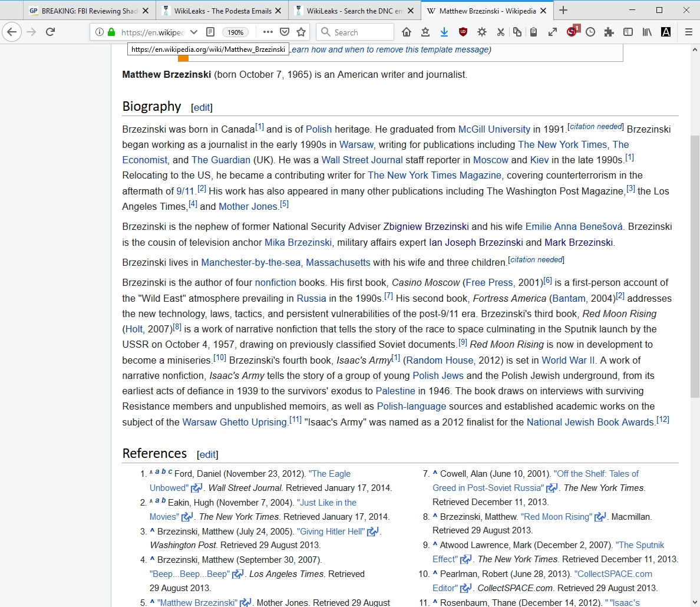Open "Red Moon Rising" reference link
Image resolution: width=700 pixels, height=607 pixels.
coord(556,517)
